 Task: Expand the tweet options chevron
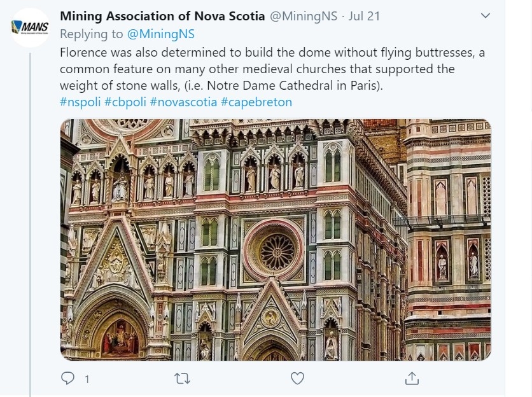click(x=485, y=15)
